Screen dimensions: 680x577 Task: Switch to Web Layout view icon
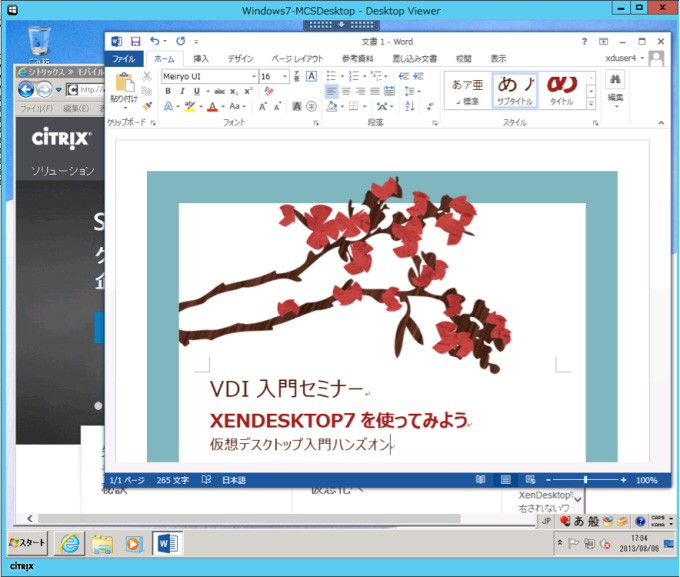(x=530, y=480)
